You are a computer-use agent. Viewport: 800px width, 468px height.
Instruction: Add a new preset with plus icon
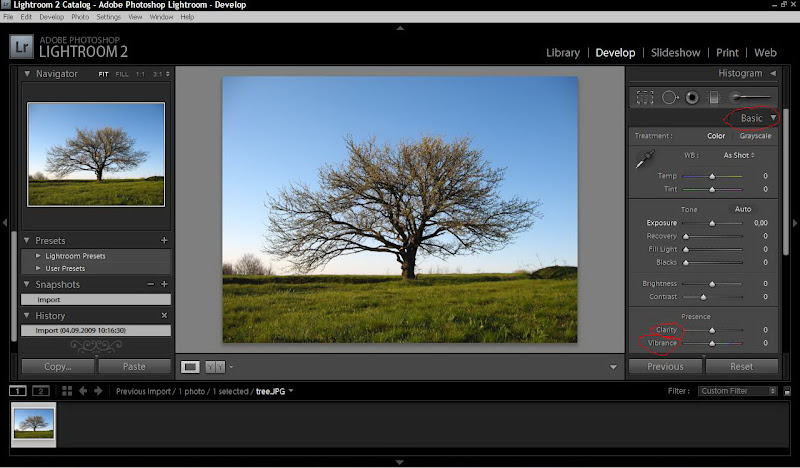pyautogui.click(x=164, y=240)
